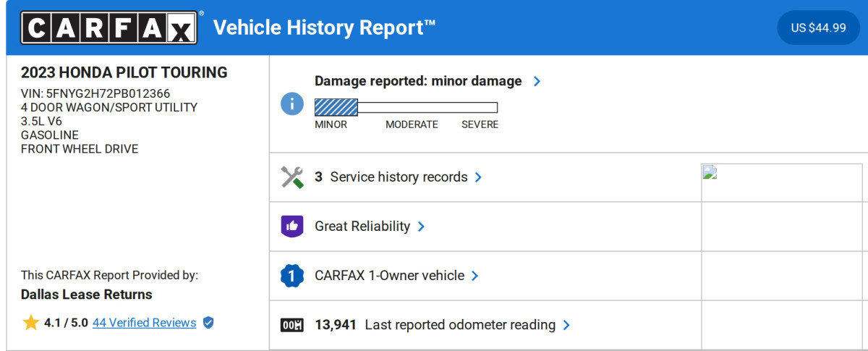This screenshot has width=868, height=351.
Task: Click the Dallas Lease Returns dealer name
Action: (x=86, y=295)
